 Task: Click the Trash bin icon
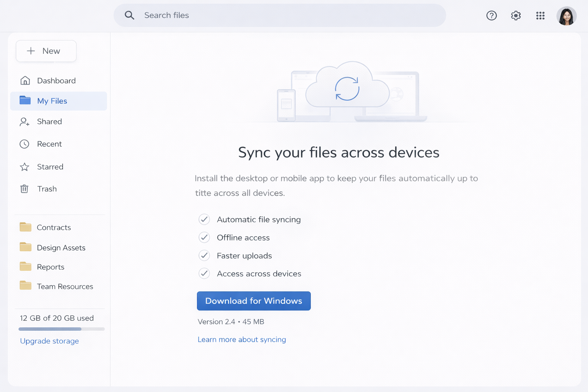(24, 189)
